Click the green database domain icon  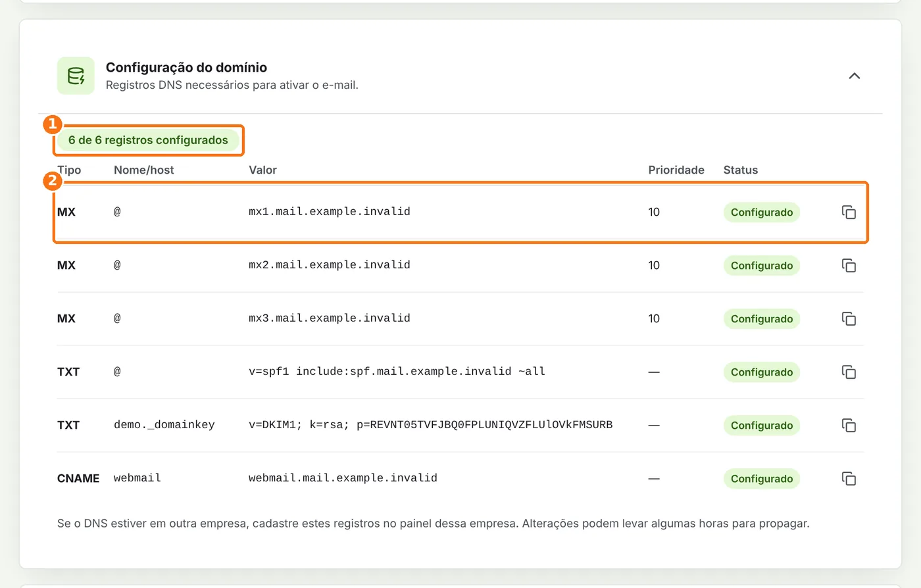click(x=76, y=76)
